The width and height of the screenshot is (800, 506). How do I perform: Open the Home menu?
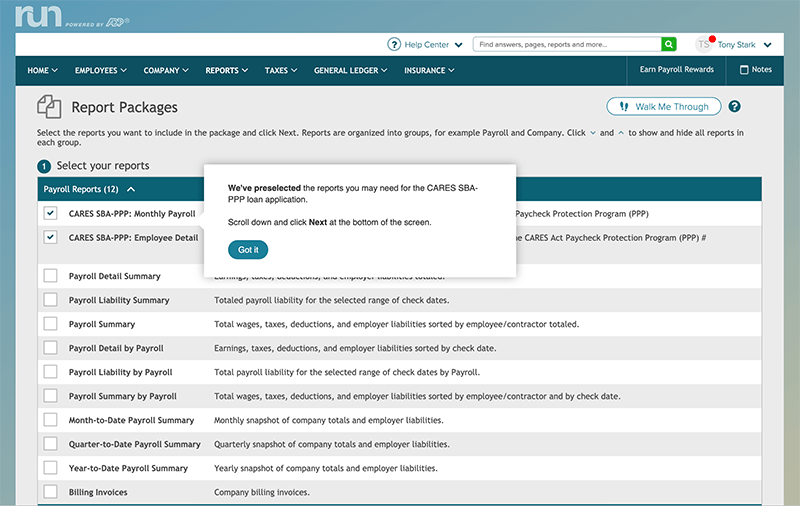point(42,70)
